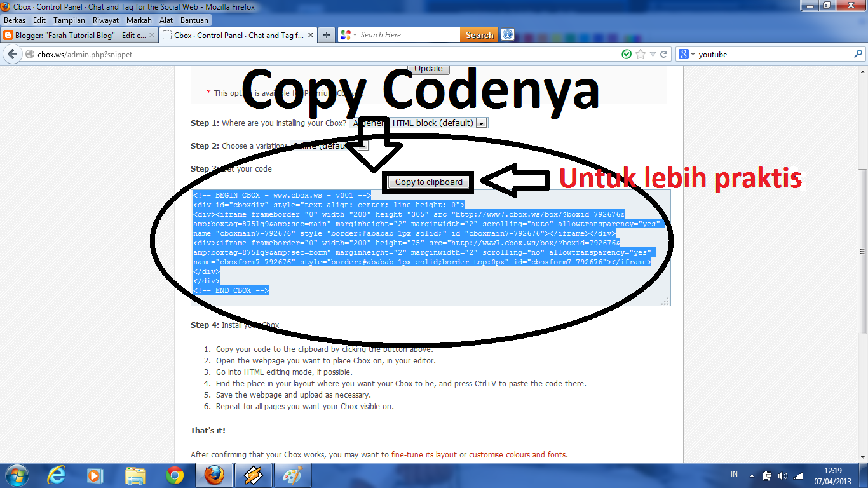Open toolbar search logo dropdown arrow
868x488 pixels.
coord(355,36)
